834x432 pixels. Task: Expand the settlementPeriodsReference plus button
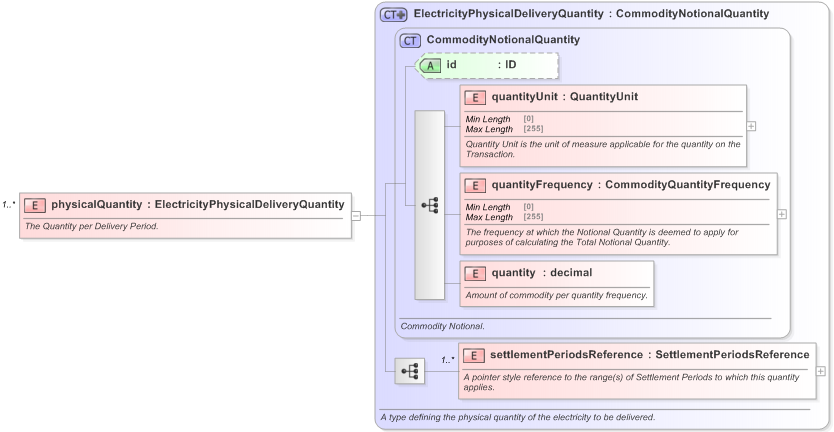821,371
